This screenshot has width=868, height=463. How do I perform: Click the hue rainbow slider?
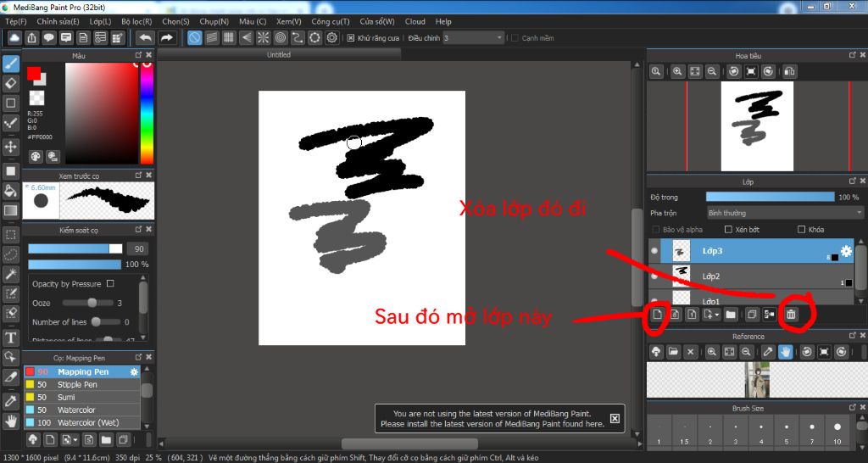click(147, 114)
